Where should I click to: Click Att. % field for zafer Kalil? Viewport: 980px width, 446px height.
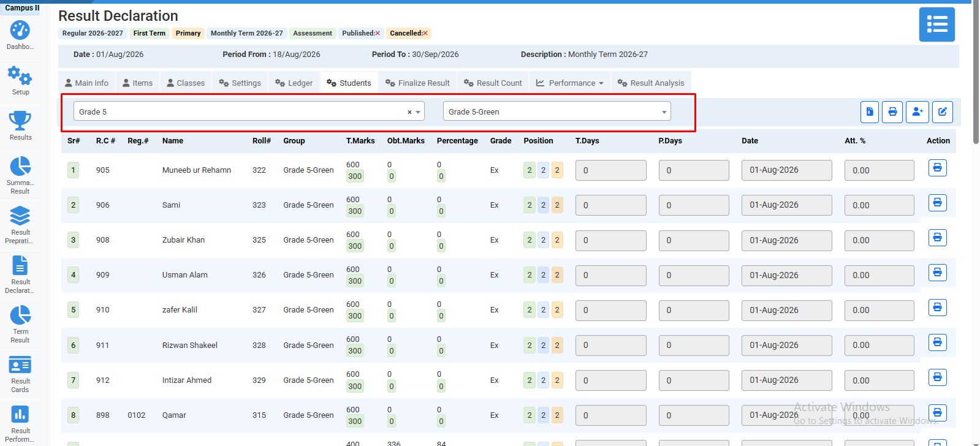879,310
